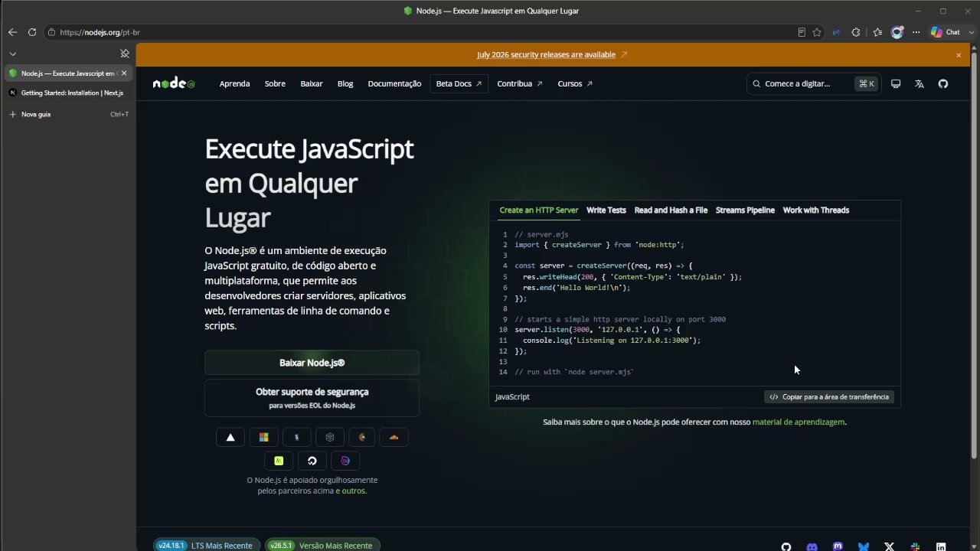Open the material de aprendizagem link
980x551 pixels.
(x=799, y=422)
